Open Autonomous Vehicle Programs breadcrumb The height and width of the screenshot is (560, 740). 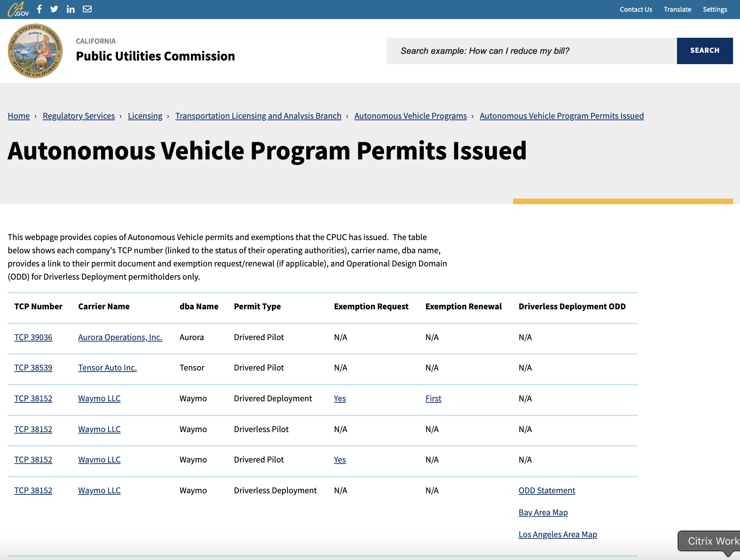(x=410, y=116)
